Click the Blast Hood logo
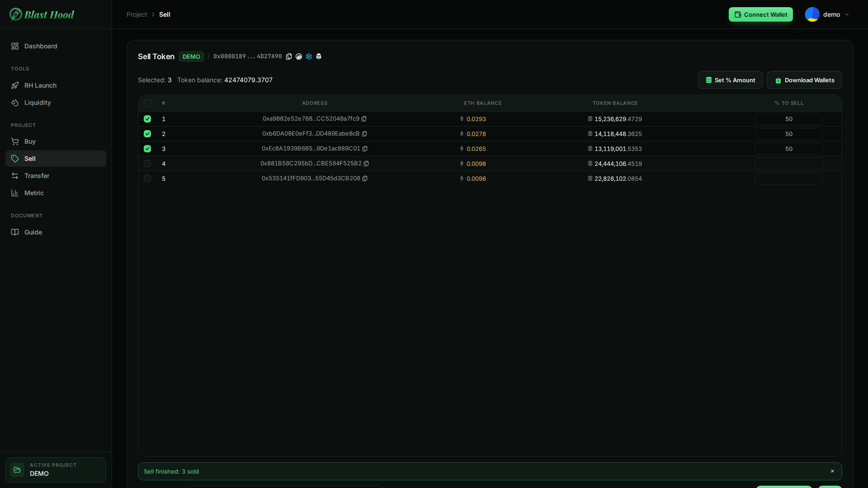This screenshot has width=868, height=488. click(42, 14)
